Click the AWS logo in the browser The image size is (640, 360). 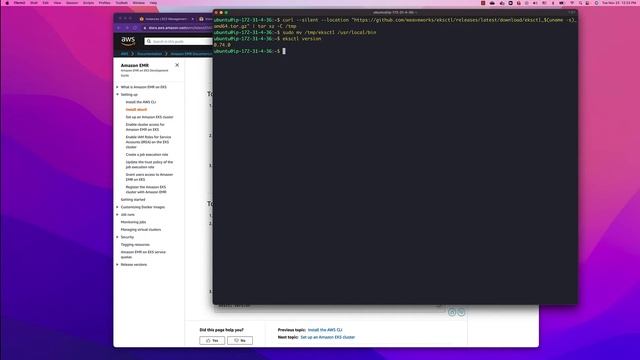(x=128, y=41)
